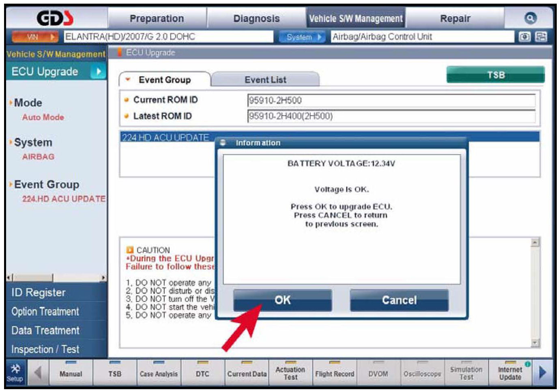Click the Current ROM ID field
This screenshot has height=392, width=560.
coord(391,100)
